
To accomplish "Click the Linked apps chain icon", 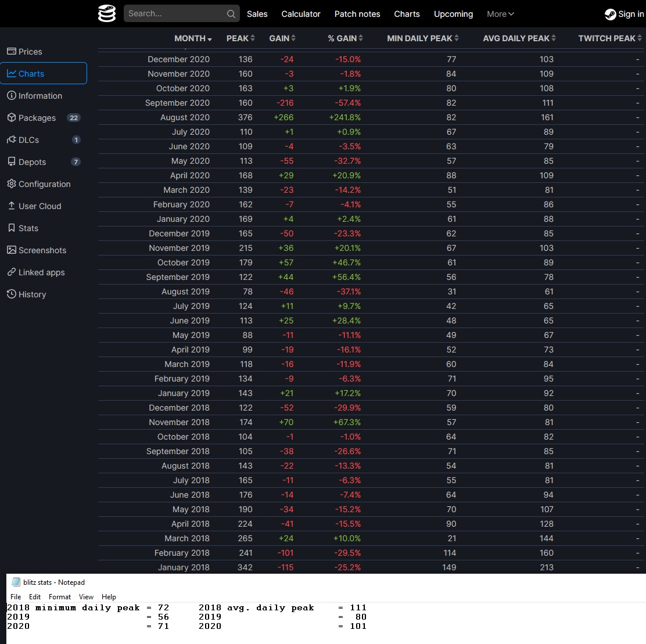I will (12, 272).
